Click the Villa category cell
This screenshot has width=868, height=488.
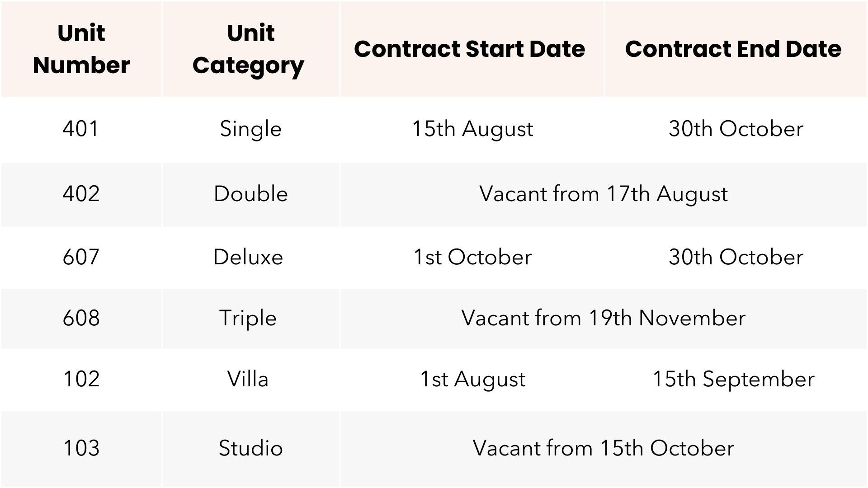(248, 379)
